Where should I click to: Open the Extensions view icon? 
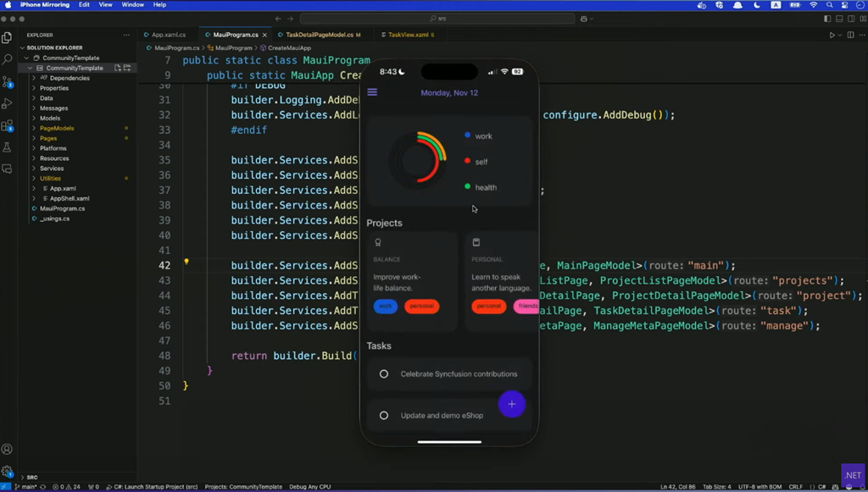point(8,126)
